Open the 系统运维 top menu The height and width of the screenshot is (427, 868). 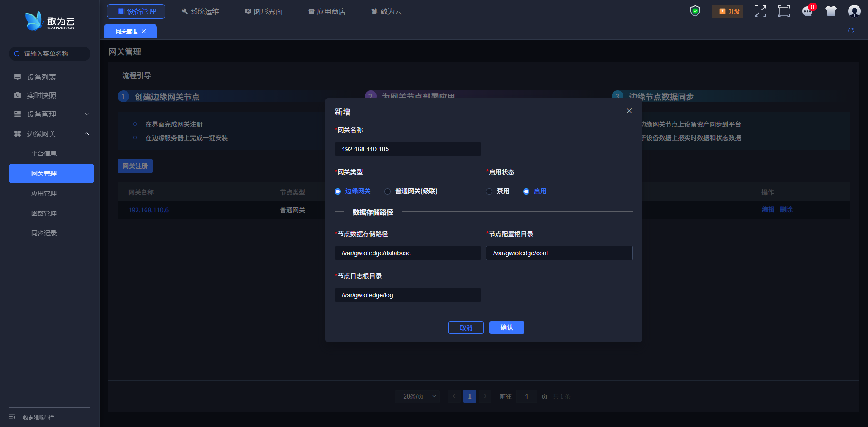tap(200, 11)
